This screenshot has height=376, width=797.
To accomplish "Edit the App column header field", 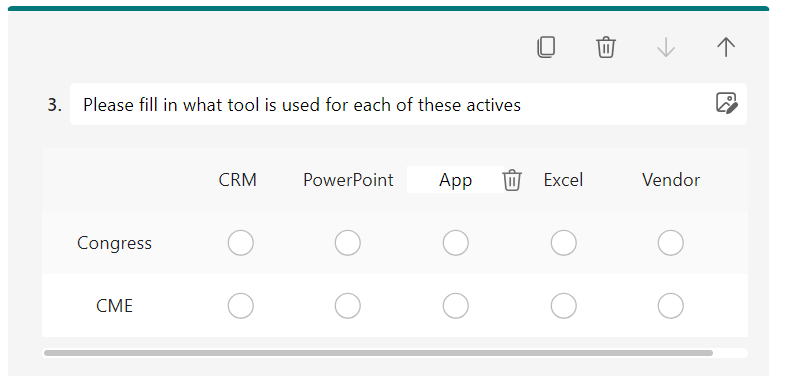I will click(455, 180).
